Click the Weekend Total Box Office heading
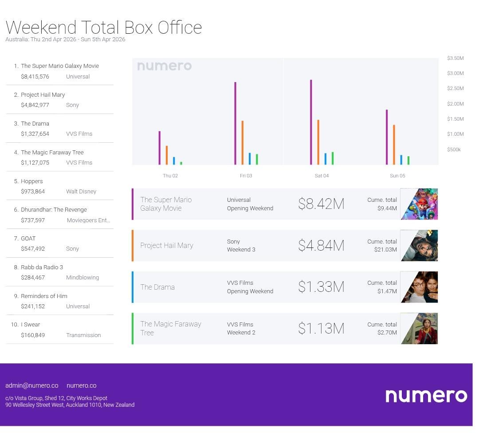The height and width of the screenshot is (448, 479). [x=104, y=28]
